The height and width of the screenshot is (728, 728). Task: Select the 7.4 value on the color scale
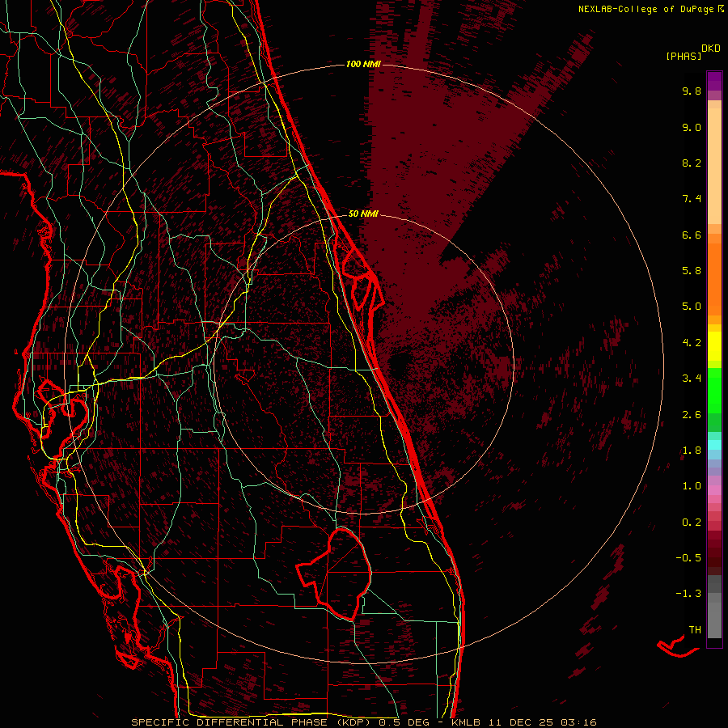pos(692,199)
